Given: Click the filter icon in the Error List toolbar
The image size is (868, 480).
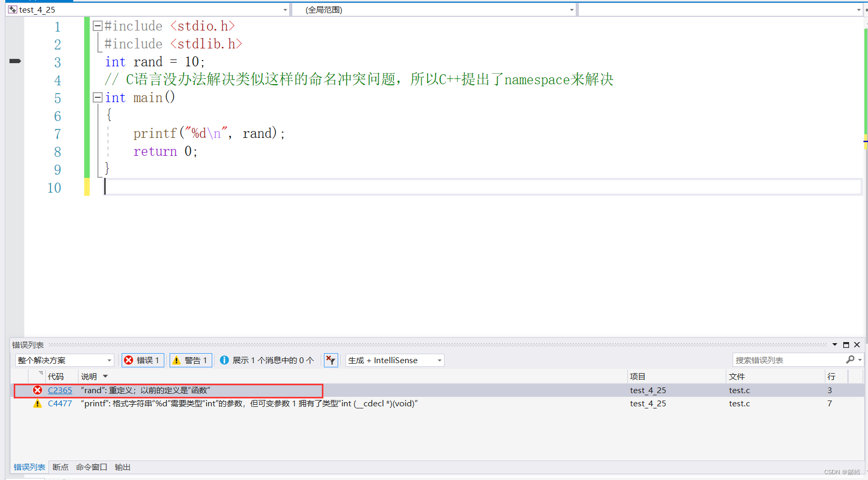Looking at the screenshot, I should pos(330,360).
